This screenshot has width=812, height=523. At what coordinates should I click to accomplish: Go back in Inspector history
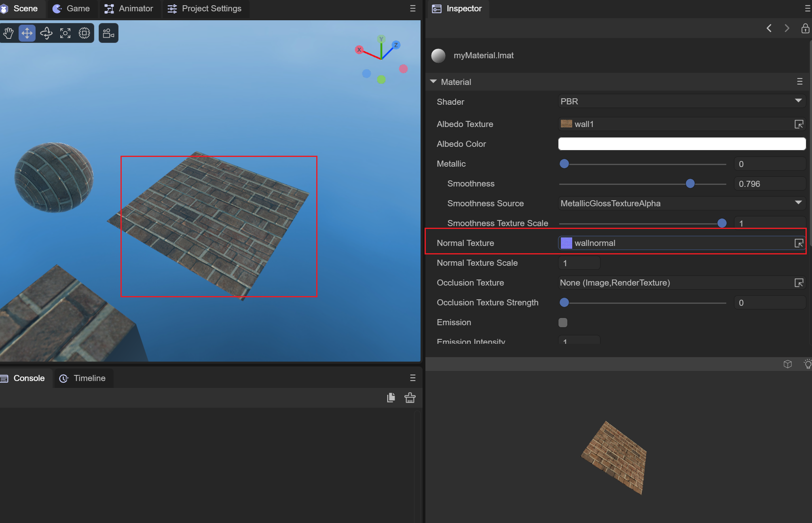pos(769,28)
